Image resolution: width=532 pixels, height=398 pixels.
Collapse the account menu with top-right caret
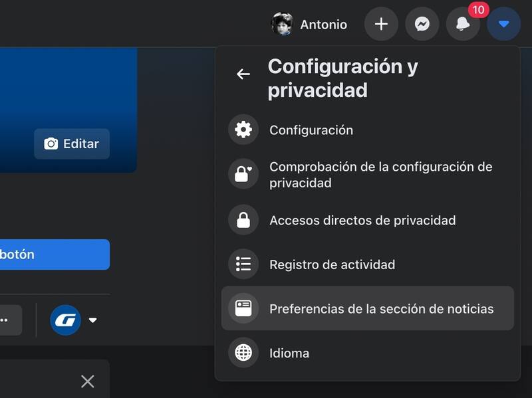[503, 25]
